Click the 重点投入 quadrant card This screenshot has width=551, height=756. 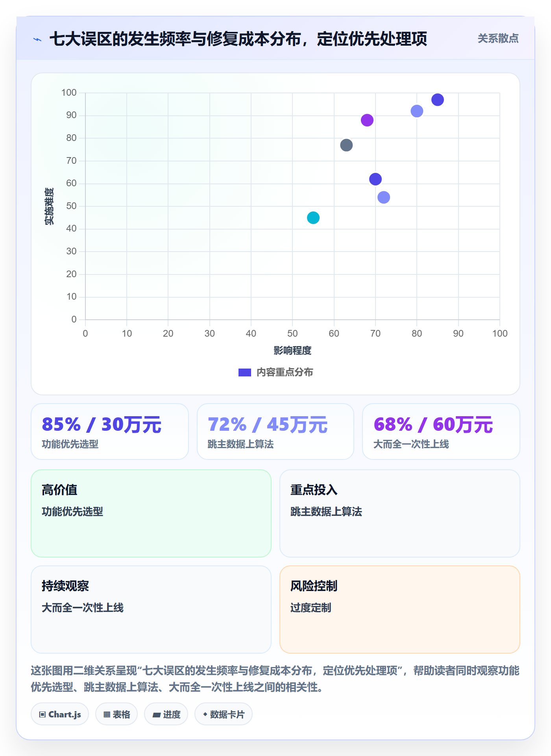click(x=400, y=513)
